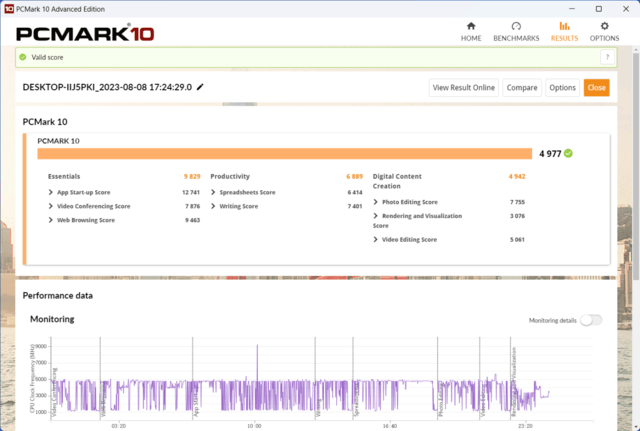Screen dimensions: 640x431
Task: Click the Productivity score 6 889
Action: point(354,176)
